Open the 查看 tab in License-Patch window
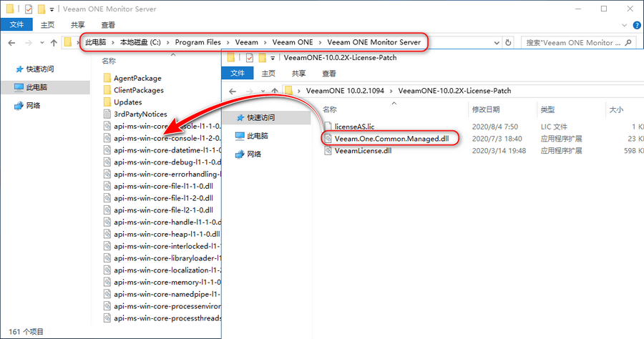The image size is (644, 339). 329,74
